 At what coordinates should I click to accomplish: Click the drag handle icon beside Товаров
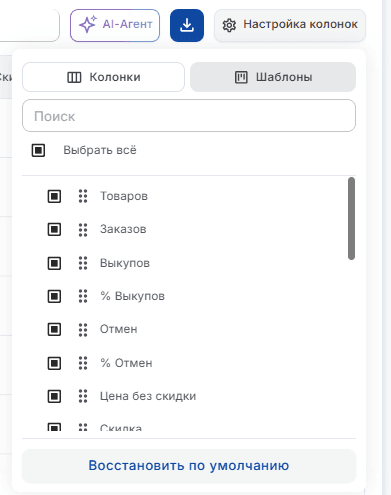83,196
